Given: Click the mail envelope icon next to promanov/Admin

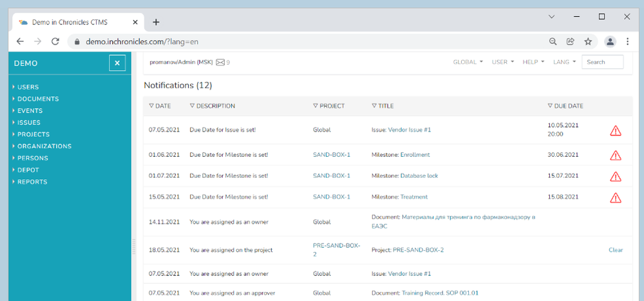Looking at the screenshot, I should (x=220, y=62).
